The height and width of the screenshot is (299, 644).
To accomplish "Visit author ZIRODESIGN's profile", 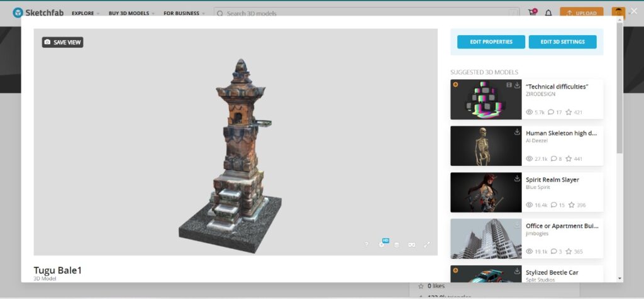I will pos(540,94).
